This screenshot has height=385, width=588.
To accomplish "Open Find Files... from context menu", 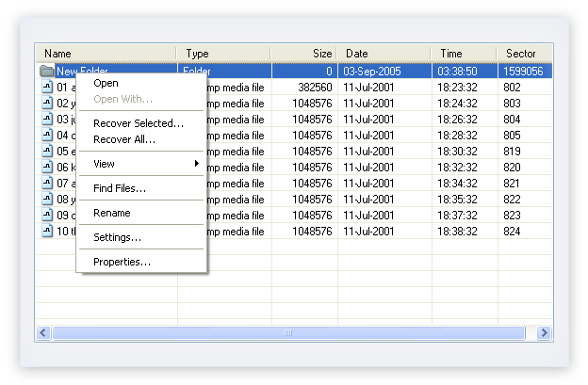I will pos(141,188).
